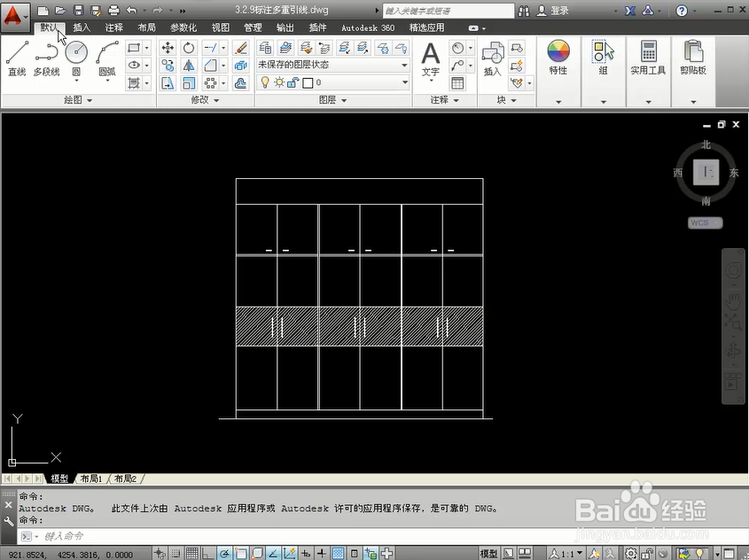
Task: Click the Mirror tool icon
Action: click(x=189, y=66)
